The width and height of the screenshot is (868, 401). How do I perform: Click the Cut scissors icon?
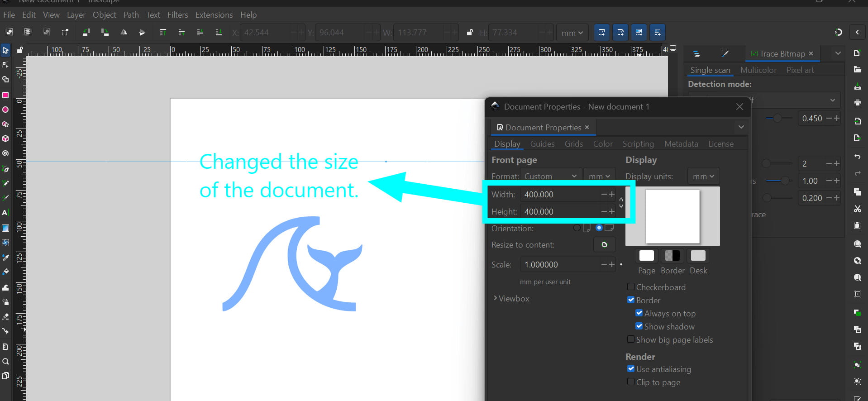tap(858, 209)
